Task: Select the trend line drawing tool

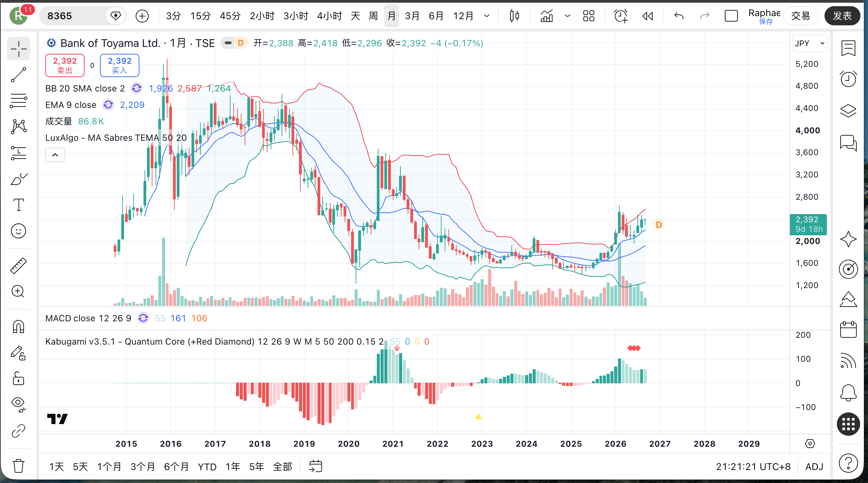Action: point(18,75)
